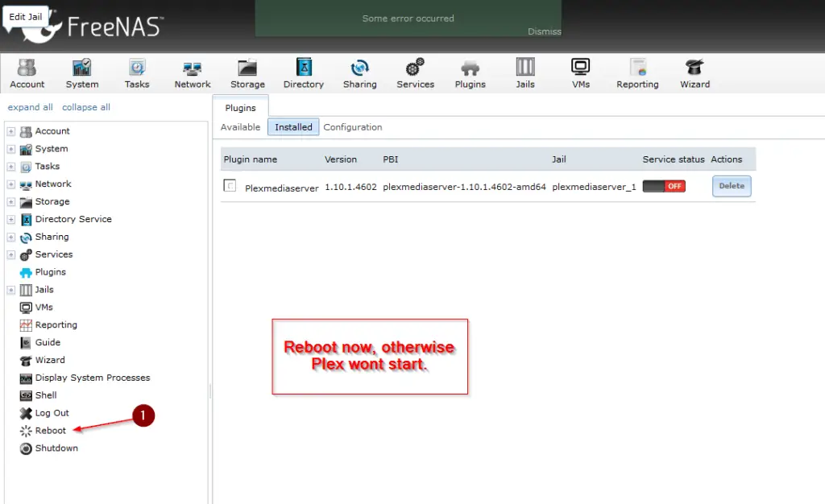
Task: Expand the Tasks tree node
Action: (x=11, y=167)
